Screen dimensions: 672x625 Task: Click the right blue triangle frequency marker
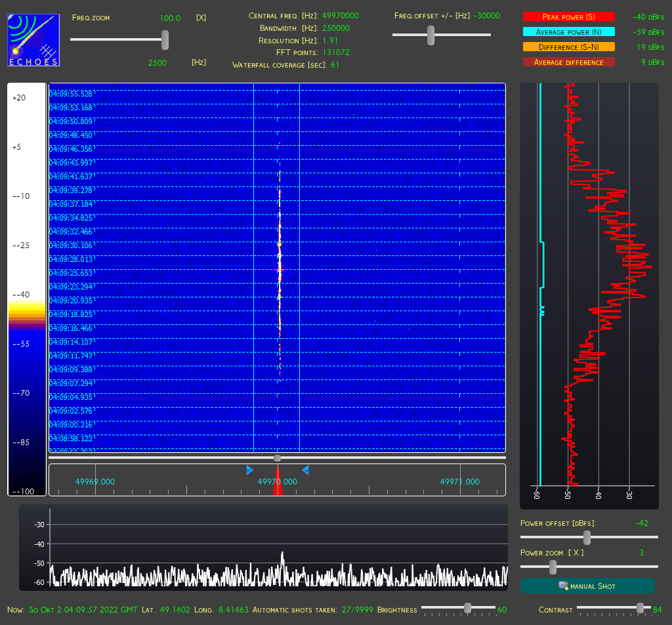coord(306,470)
